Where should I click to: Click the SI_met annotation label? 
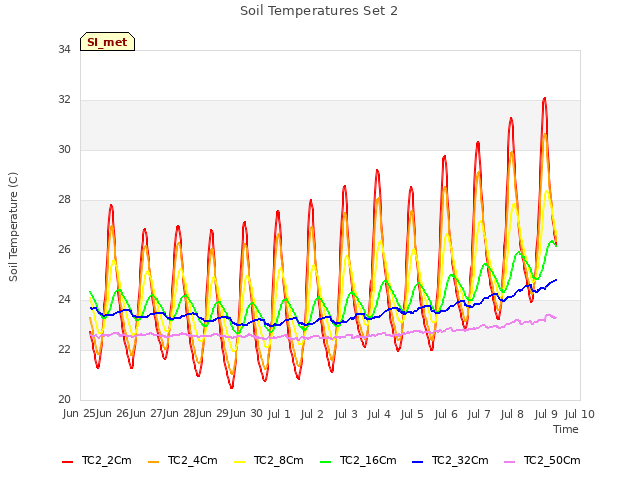(x=107, y=42)
